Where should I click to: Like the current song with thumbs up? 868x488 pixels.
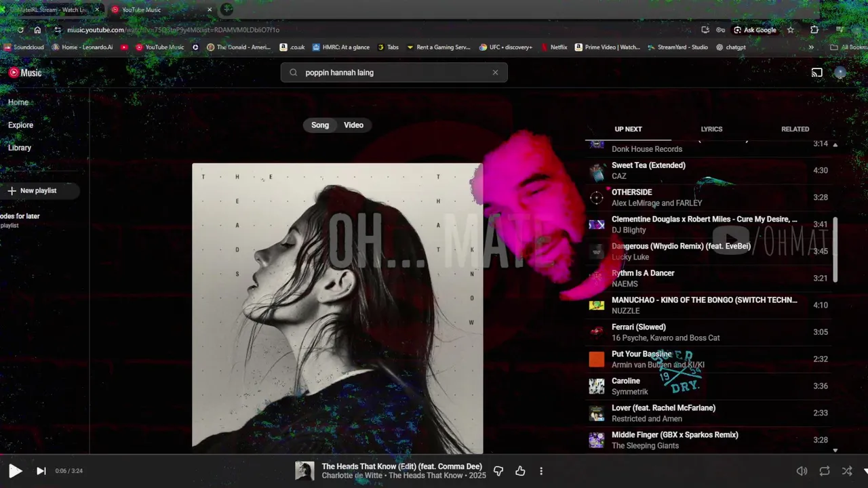pos(520,471)
